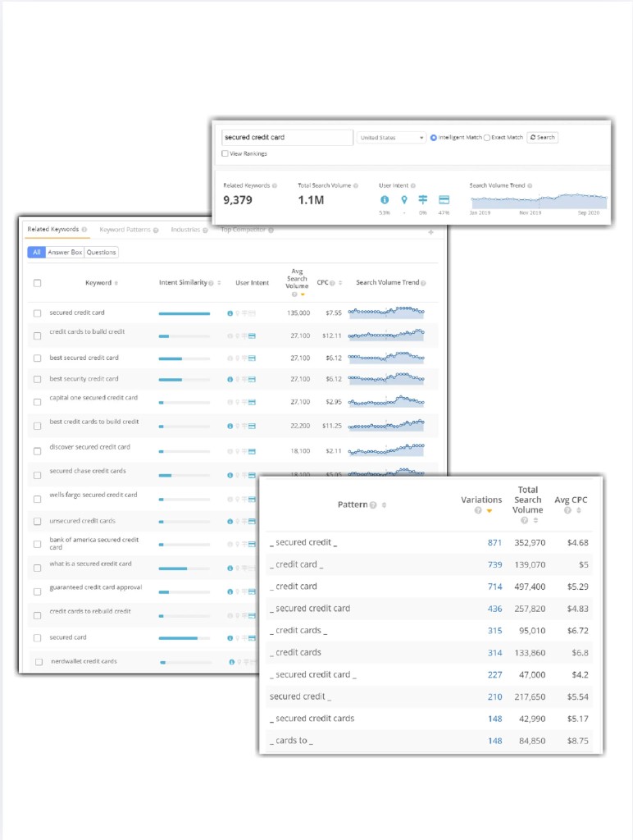Click the transactional credit card intent icon in summary
633x840 pixels.
pos(444,200)
